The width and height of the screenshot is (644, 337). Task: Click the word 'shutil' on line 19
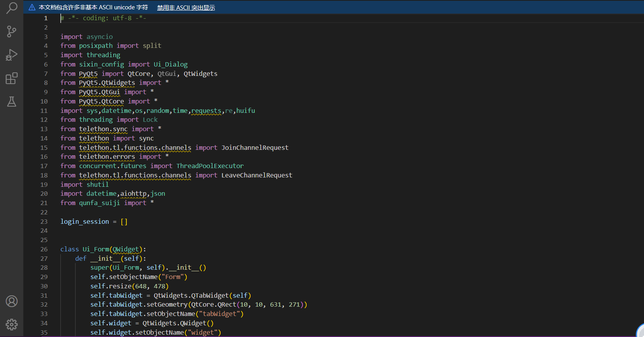98,184
